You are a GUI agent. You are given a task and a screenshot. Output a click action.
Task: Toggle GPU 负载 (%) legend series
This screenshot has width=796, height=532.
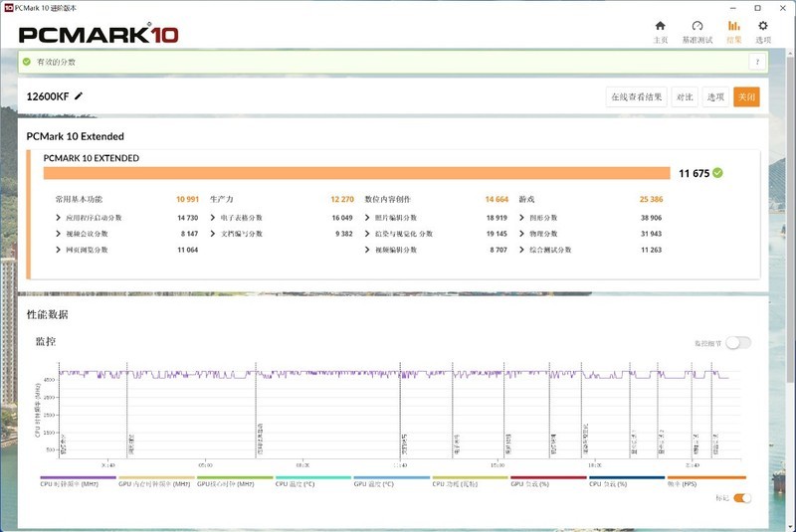(548, 481)
